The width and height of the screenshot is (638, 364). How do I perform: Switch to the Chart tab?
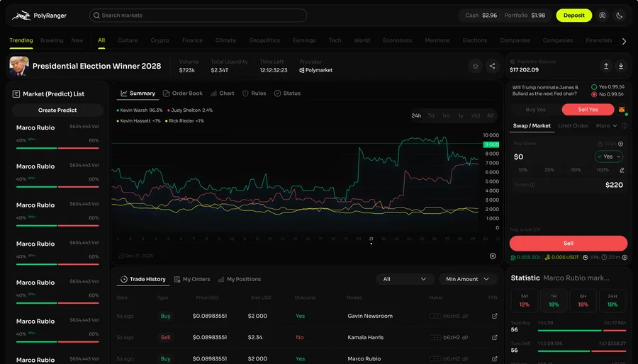coord(223,93)
